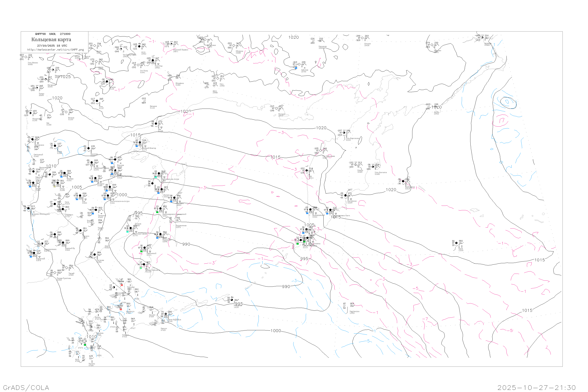Click the station circle at Усть-Мая
This screenshot has width=588, height=392.
[x=153, y=60]
